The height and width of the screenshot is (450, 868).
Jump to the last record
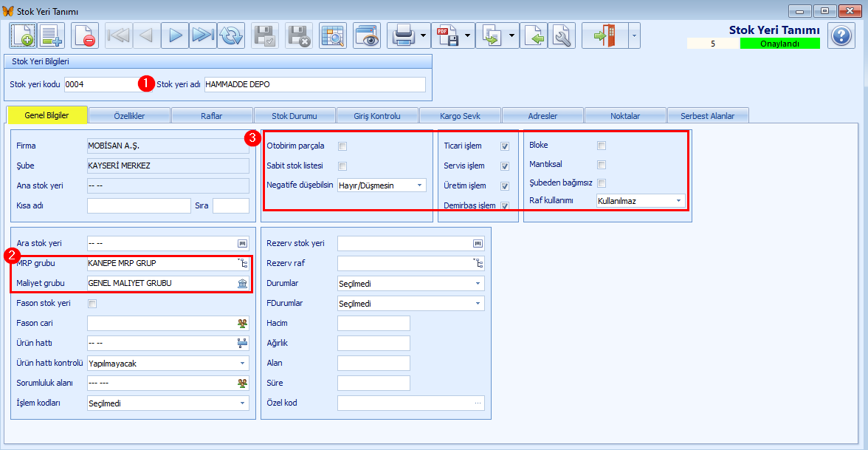click(x=202, y=36)
